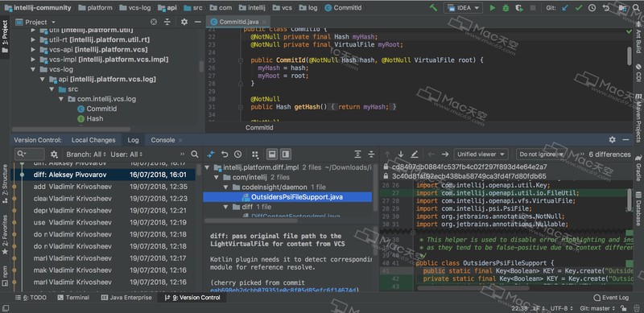The height and width of the screenshot is (313, 644).
Task: Select the OutsidersPsiFileSupport.java file
Action: [287, 197]
